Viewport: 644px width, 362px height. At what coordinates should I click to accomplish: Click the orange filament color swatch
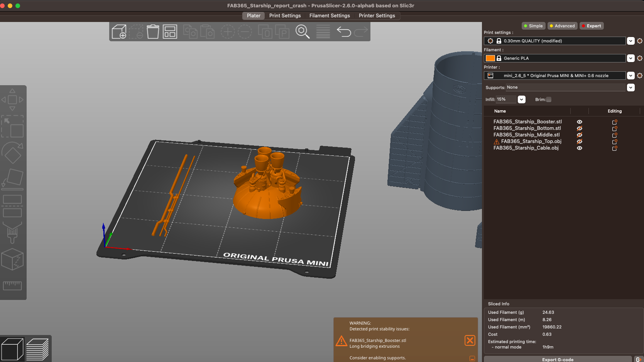pos(490,58)
